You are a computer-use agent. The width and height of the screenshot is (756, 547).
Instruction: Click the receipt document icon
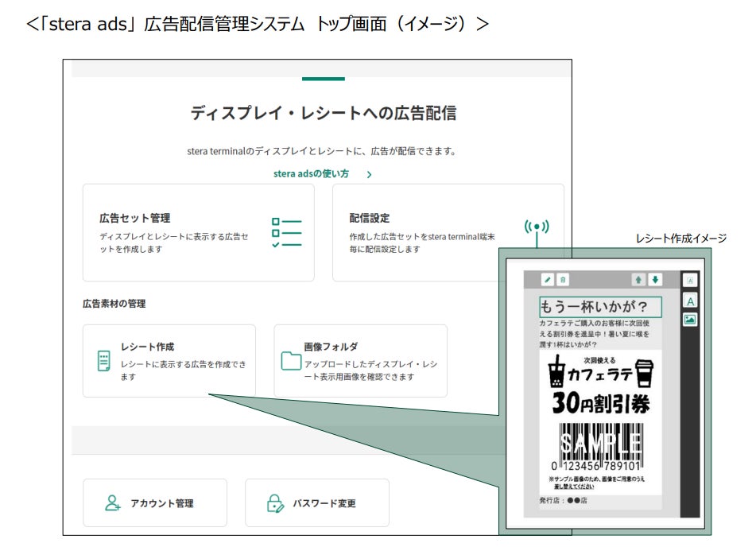pos(103,361)
